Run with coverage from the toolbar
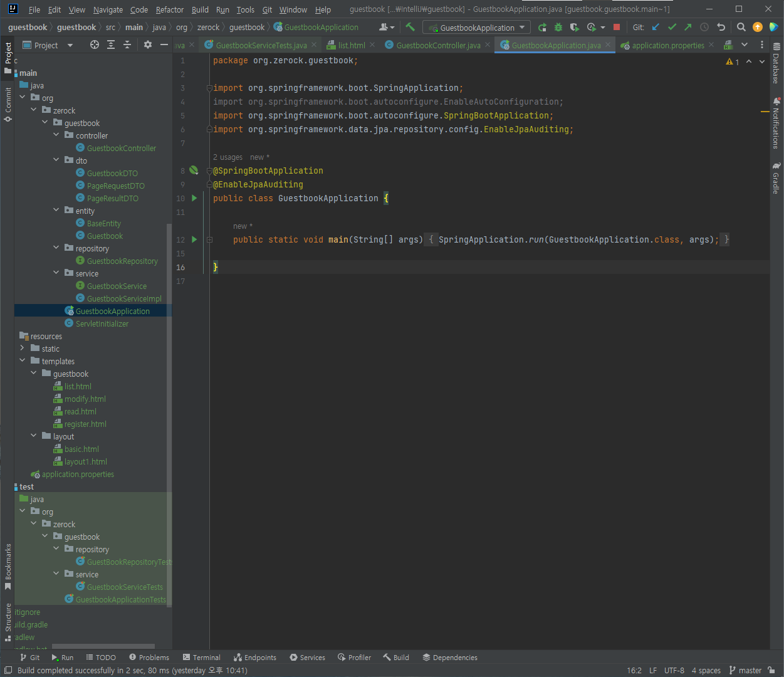The width and height of the screenshot is (784, 677). pos(574,27)
